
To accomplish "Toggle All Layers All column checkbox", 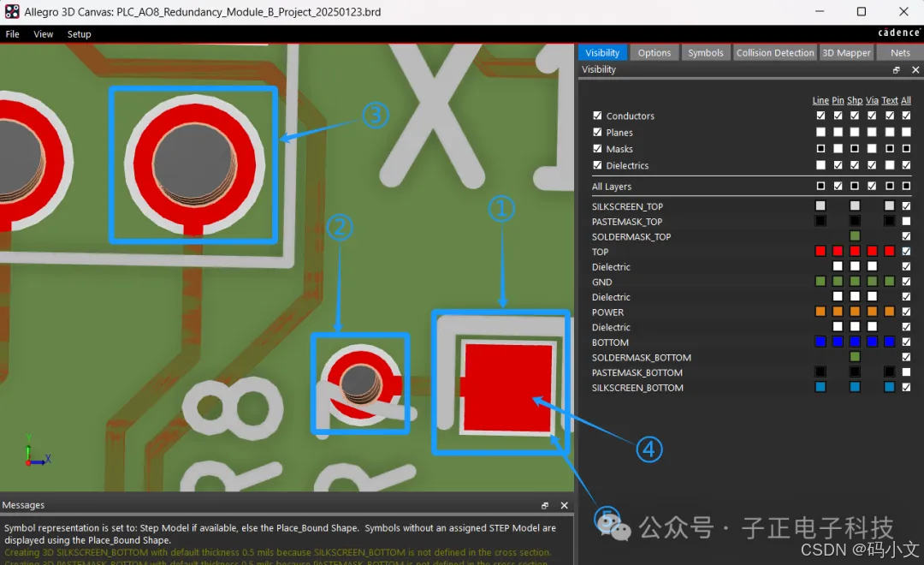I will pyautogui.click(x=906, y=187).
